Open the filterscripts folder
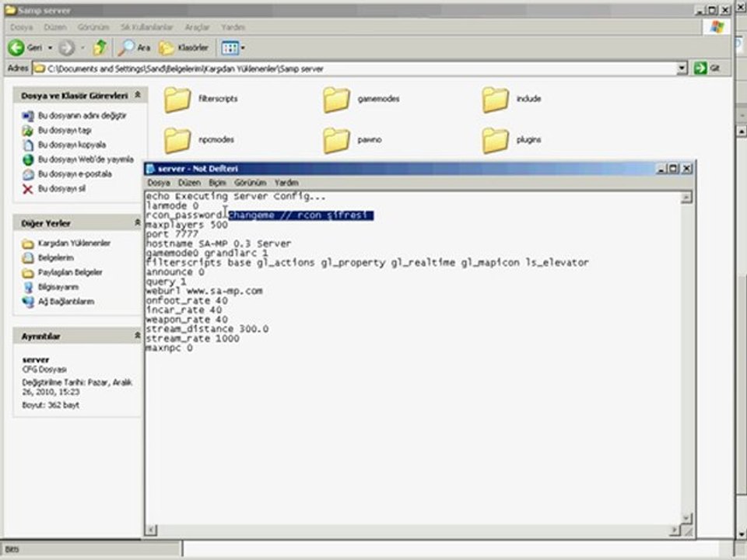Image resolution: width=747 pixels, height=560 pixels. coord(201,99)
